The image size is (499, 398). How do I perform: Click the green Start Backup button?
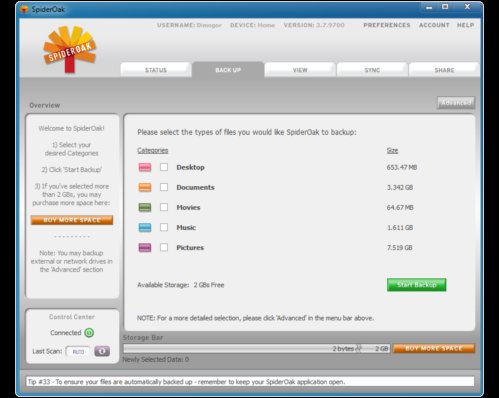416,285
